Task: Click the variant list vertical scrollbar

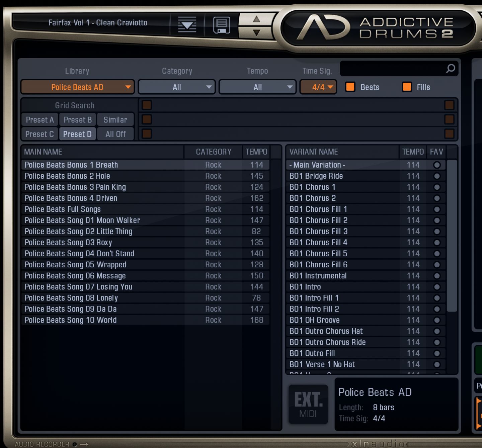Action: click(x=452, y=236)
